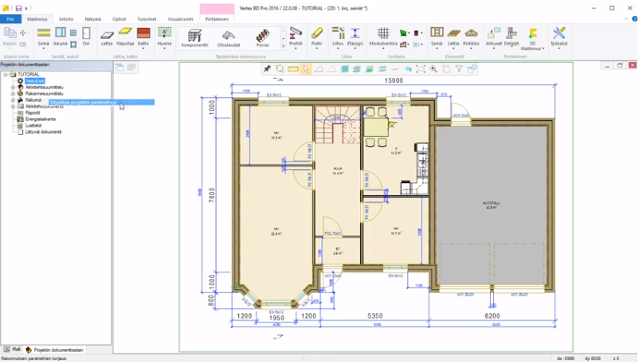Viewport: 639px width, 364px height.
Task: Choose the Ovi door tool
Action: point(86,36)
